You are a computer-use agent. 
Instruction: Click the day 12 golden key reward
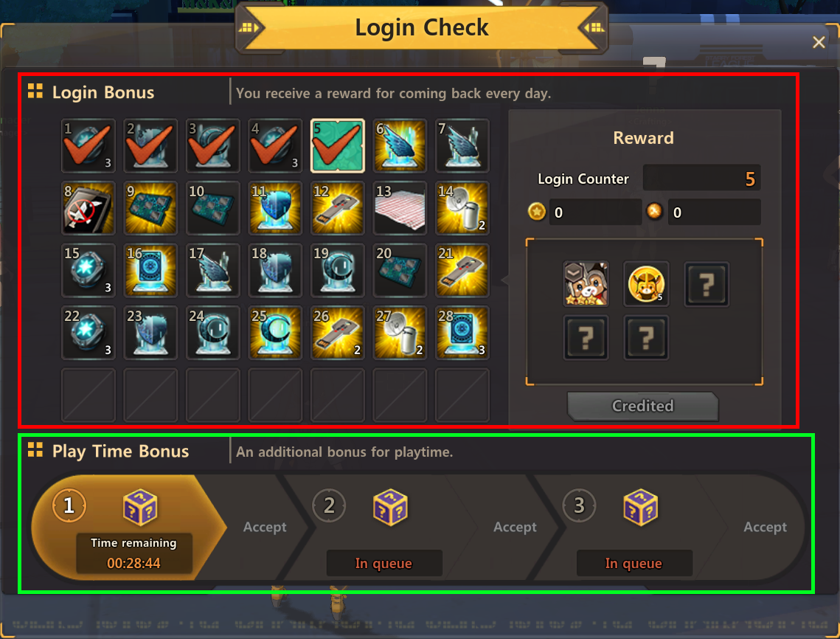(x=338, y=208)
